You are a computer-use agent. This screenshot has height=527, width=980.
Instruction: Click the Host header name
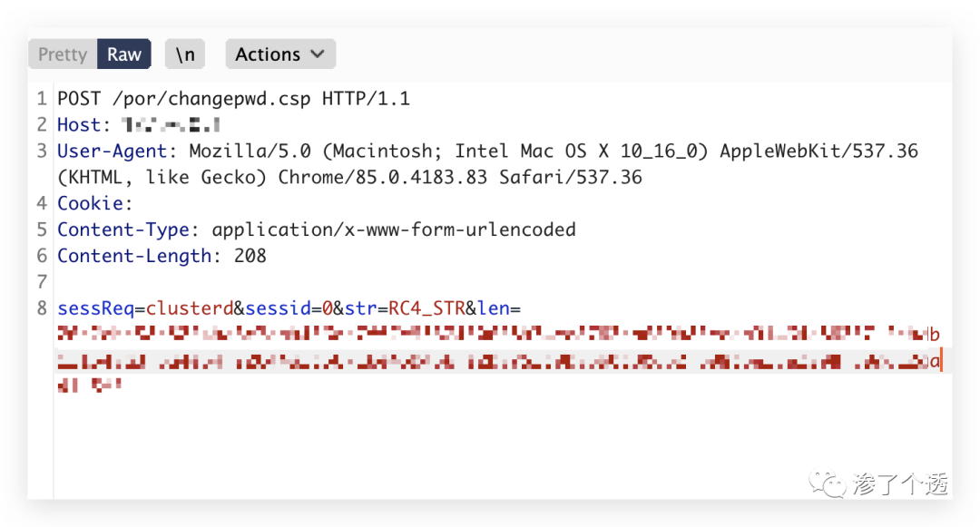78,125
